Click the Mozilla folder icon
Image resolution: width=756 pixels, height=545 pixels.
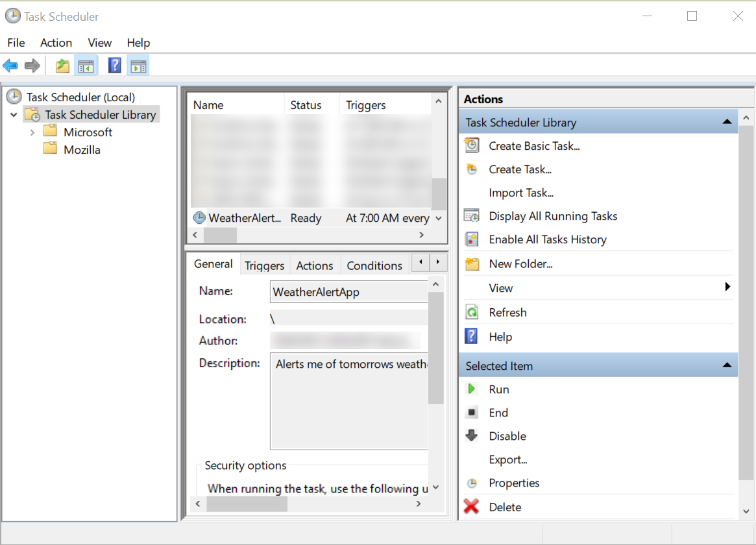[x=50, y=149]
